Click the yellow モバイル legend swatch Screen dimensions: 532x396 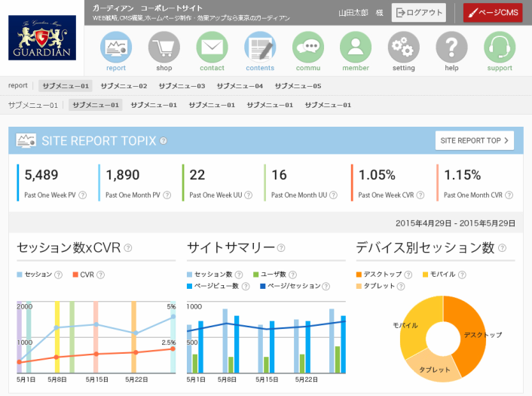coord(426,275)
